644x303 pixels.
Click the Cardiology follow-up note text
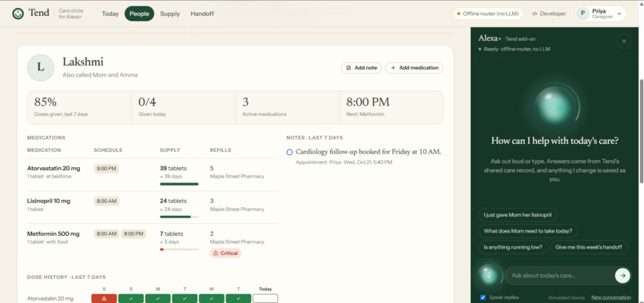coord(368,152)
